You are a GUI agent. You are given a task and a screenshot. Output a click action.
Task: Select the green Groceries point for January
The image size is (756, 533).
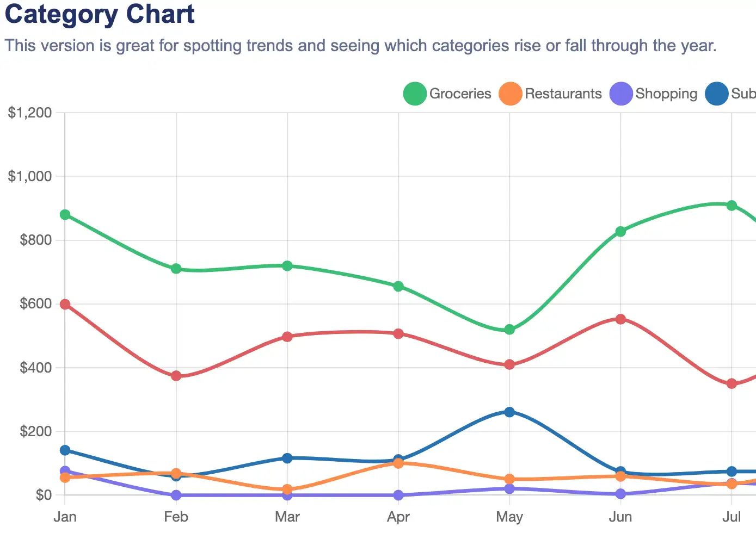(65, 215)
